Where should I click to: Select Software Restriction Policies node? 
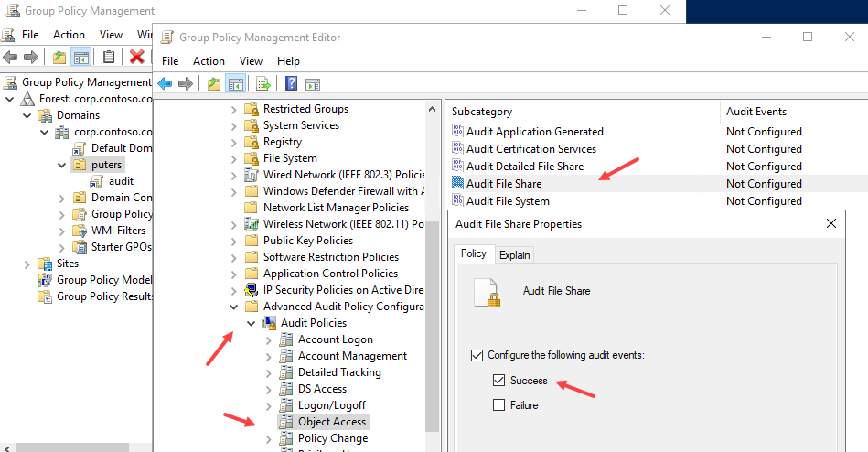coord(330,256)
